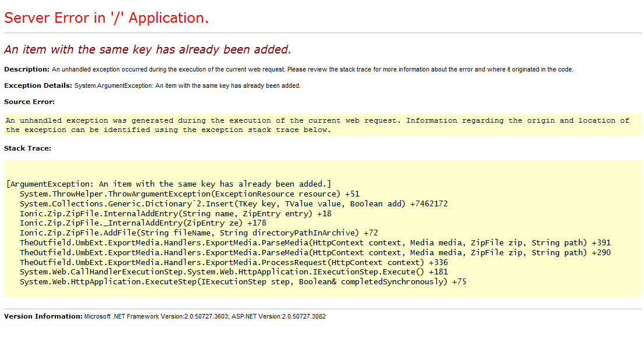Screen dimensions: 644x343
Task: Click the 'Exception Details:' label
Action: pyautogui.click(x=38, y=85)
